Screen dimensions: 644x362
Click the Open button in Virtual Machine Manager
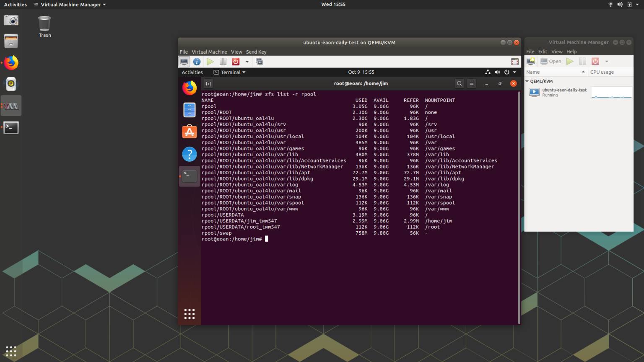point(551,61)
